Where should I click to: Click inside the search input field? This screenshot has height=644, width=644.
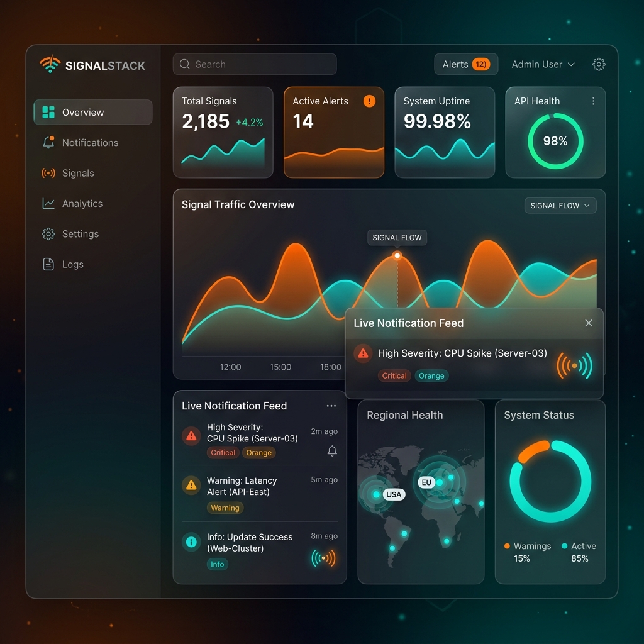point(254,64)
